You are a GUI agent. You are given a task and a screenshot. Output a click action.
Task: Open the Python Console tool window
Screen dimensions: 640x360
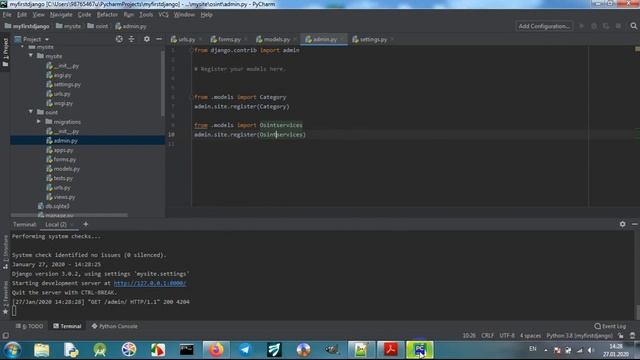click(115, 326)
